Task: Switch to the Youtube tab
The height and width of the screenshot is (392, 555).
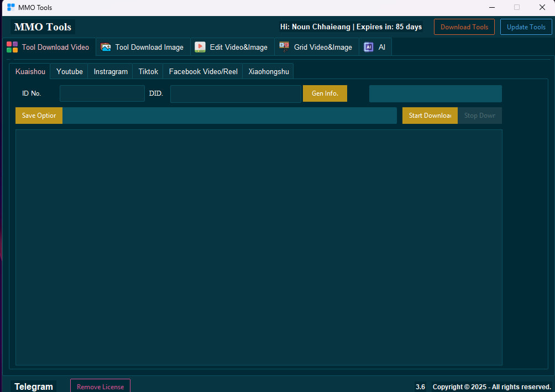Action: (x=69, y=71)
